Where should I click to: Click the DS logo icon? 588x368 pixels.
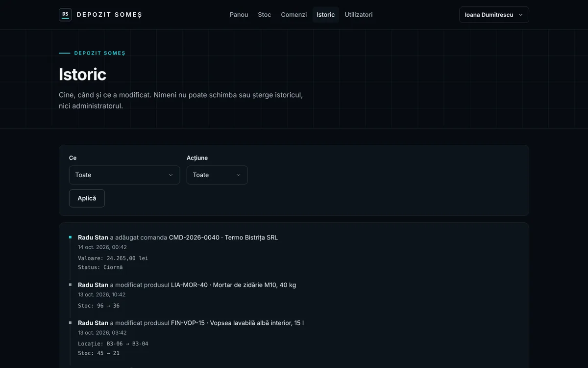tap(65, 15)
